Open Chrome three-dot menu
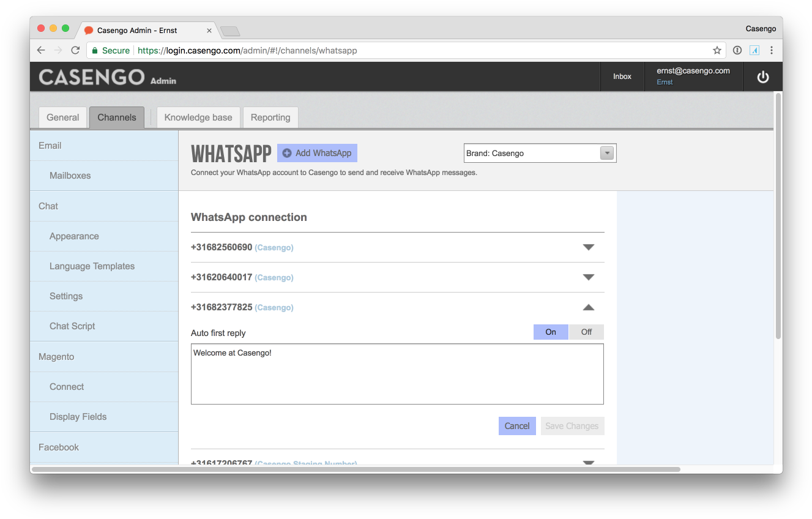Viewport: 812px width, 519px height. click(772, 50)
